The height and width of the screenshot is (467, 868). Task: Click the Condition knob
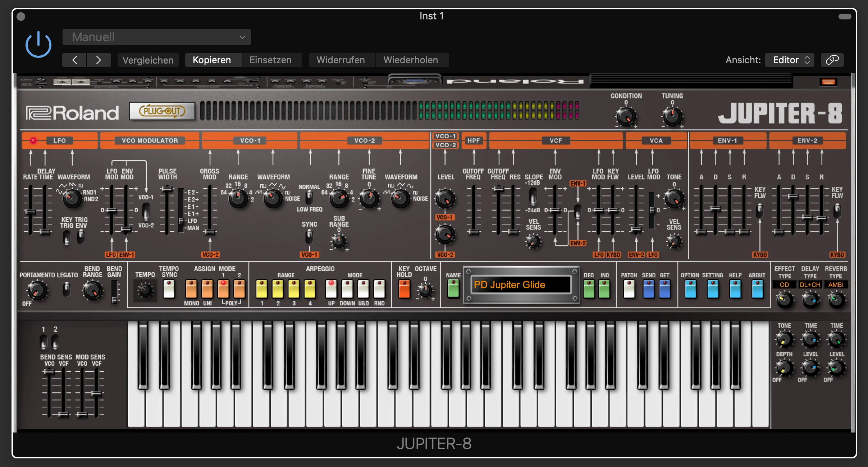point(626,116)
